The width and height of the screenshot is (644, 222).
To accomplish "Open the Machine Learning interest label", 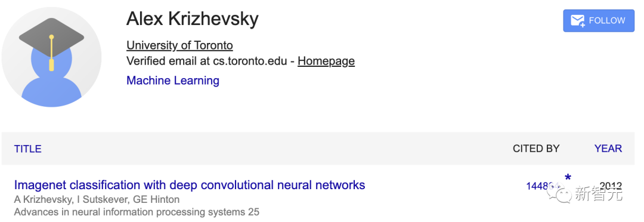I will (173, 80).
